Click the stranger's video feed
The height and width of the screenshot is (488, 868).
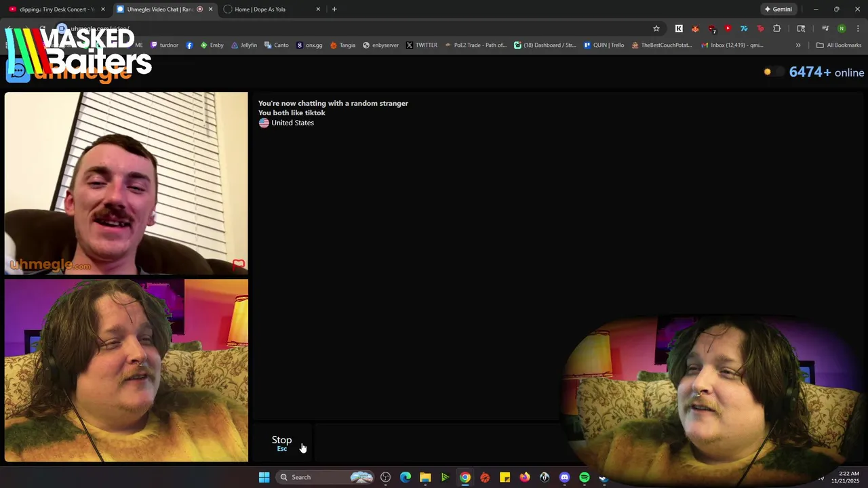[x=126, y=183]
